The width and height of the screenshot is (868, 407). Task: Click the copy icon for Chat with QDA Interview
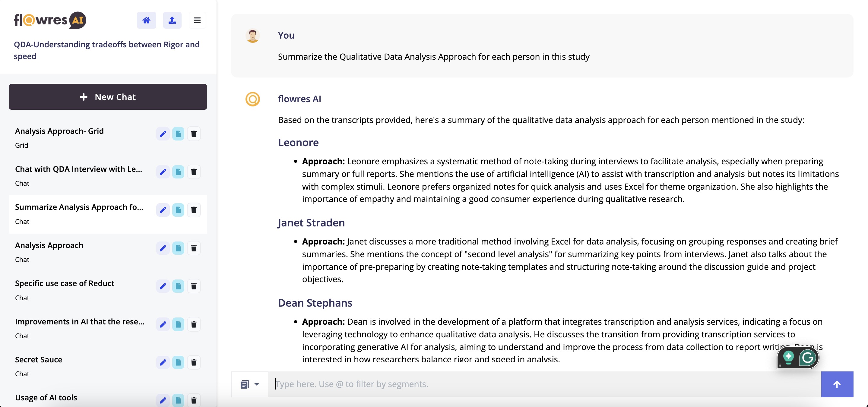(178, 172)
